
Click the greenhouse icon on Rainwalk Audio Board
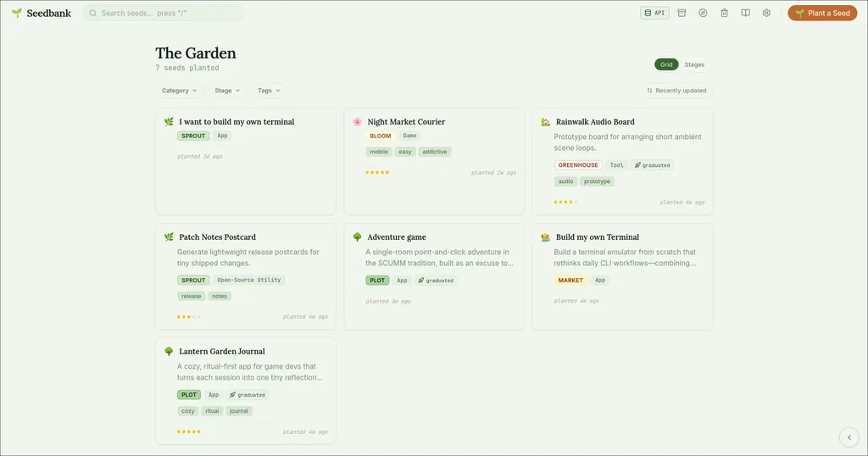pos(545,122)
